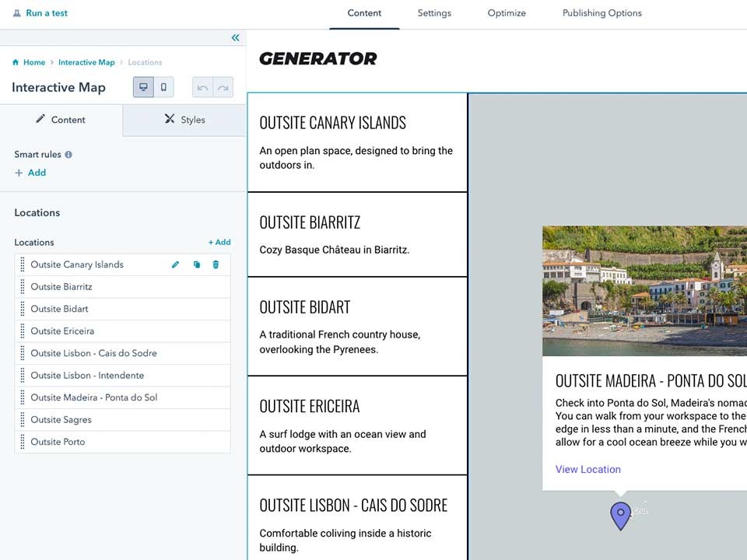Duplicate the Outsite Canary Islands location
Image resolution: width=747 pixels, height=560 pixels.
196,264
